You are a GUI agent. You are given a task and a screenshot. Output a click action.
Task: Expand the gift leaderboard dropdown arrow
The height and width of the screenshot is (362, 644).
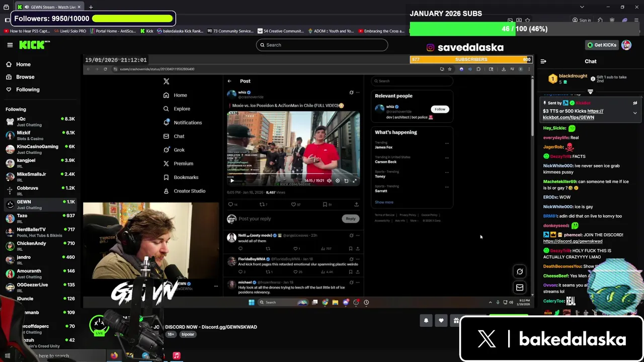tap(590, 92)
